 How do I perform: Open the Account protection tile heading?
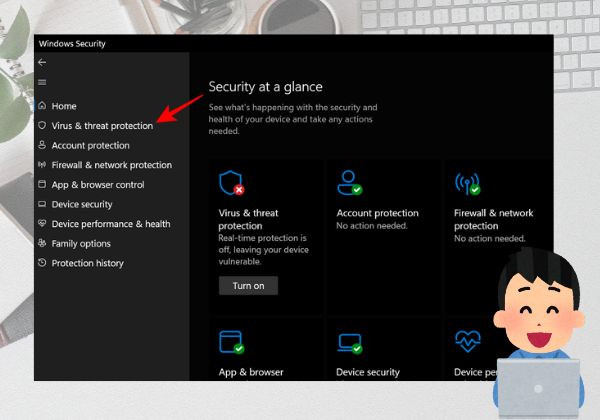click(377, 213)
